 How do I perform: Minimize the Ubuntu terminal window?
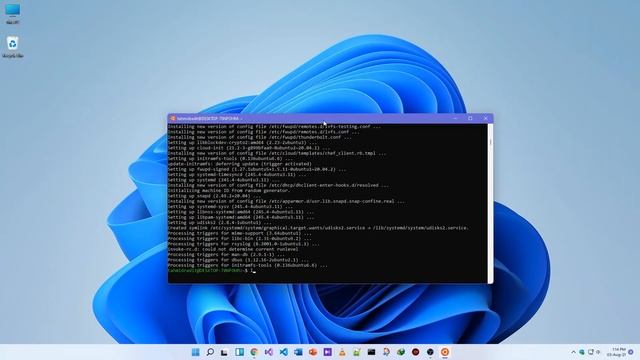pos(455,118)
